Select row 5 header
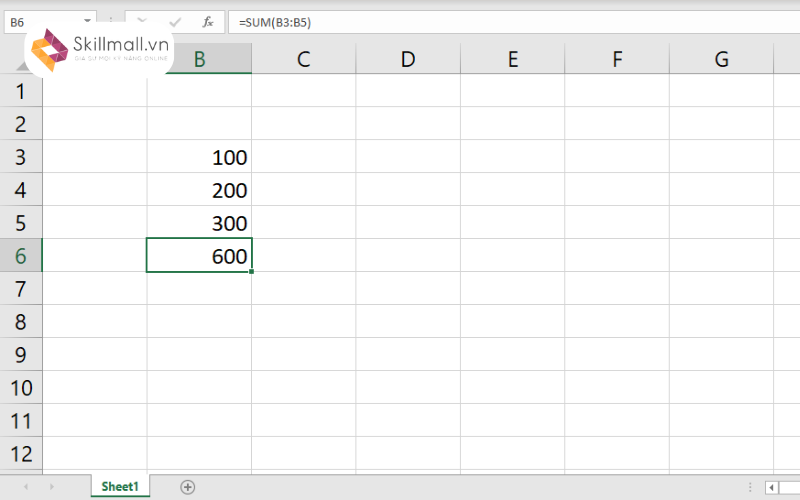Screen dimensions: 800x500 point(21,222)
